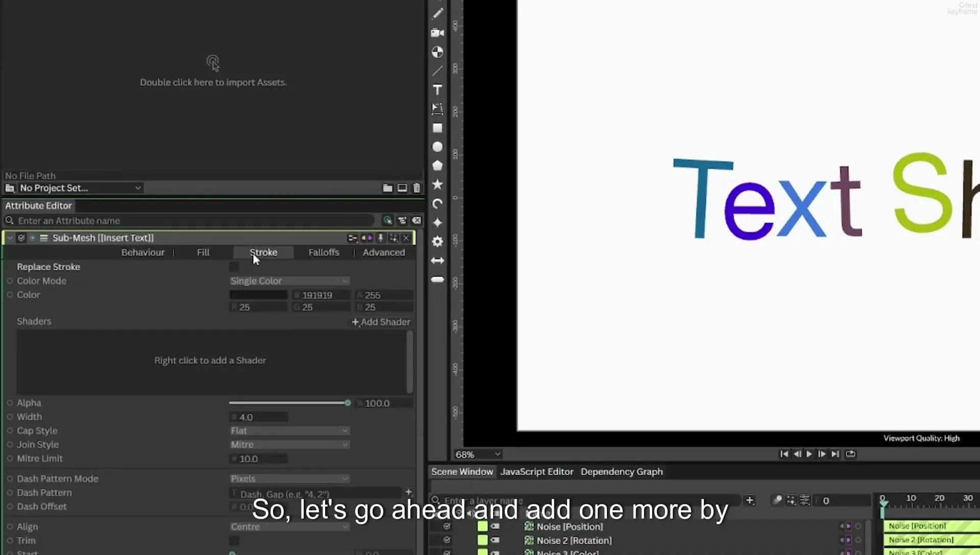This screenshot has width=980, height=555.
Task: Select the Capsule shape tool
Action: pos(437,280)
